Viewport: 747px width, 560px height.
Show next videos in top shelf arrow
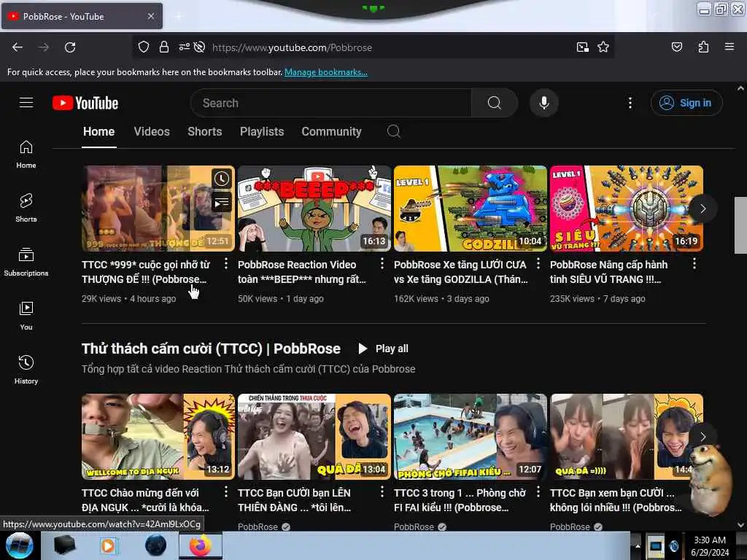(x=703, y=209)
